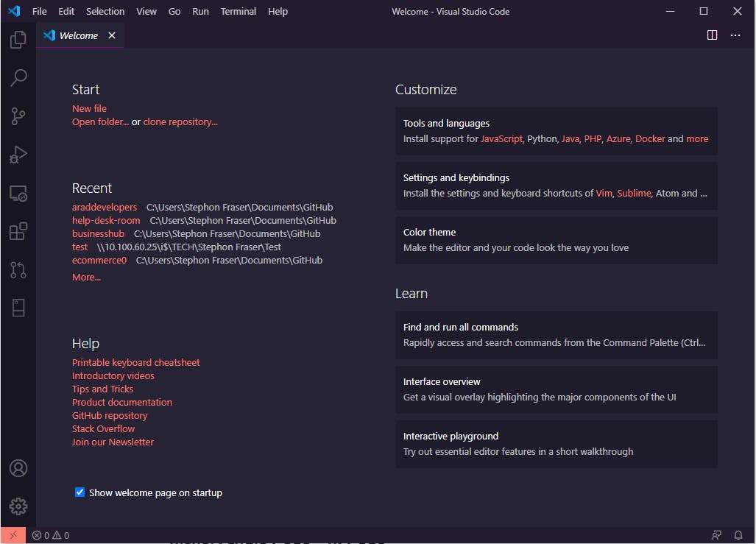Maximize the Visual Studio Code window
This screenshot has height=544, width=756.
(704, 11)
